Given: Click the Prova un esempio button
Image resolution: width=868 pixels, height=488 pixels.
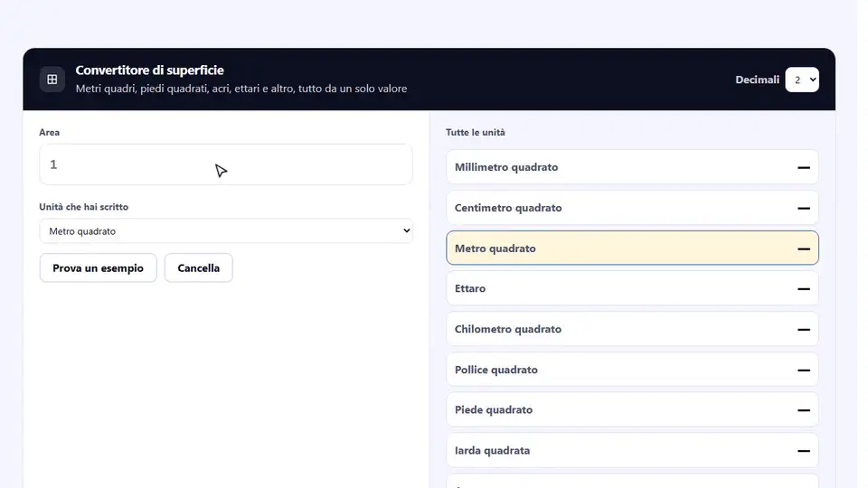Looking at the screenshot, I should coord(98,267).
